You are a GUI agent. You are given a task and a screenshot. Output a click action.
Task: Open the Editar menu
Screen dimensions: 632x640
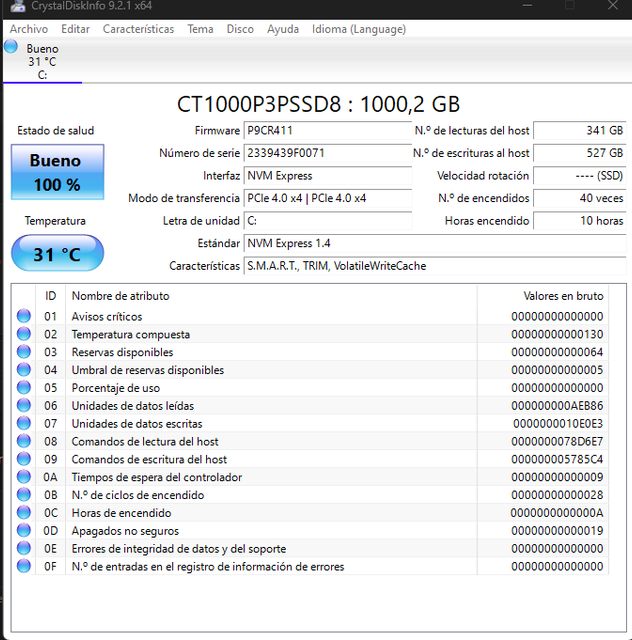pos(76,29)
